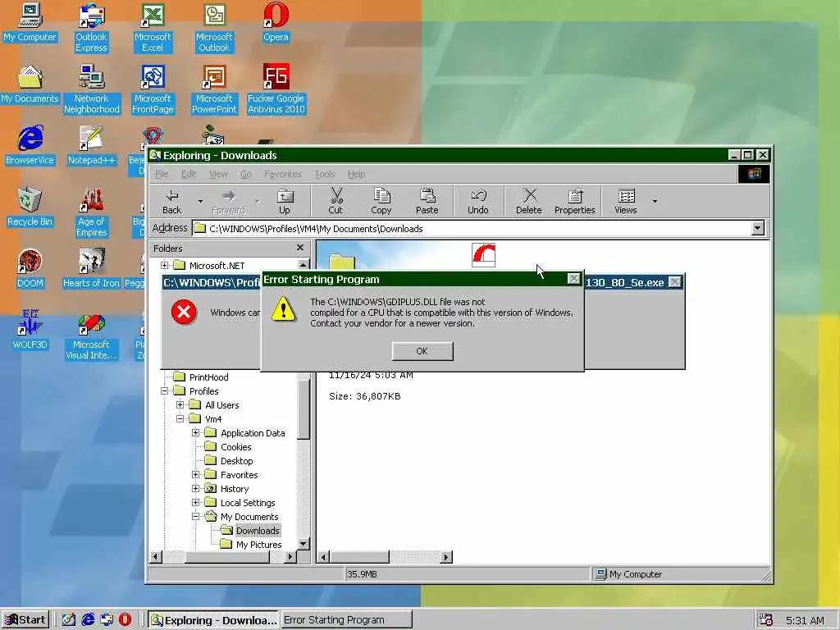This screenshot has width=840, height=630.
Task: Expand the All Users folder node
Action: tap(180, 405)
